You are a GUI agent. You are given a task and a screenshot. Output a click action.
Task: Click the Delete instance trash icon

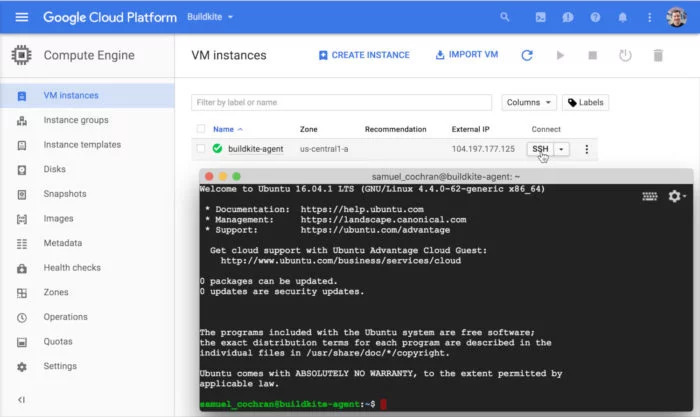tap(658, 55)
